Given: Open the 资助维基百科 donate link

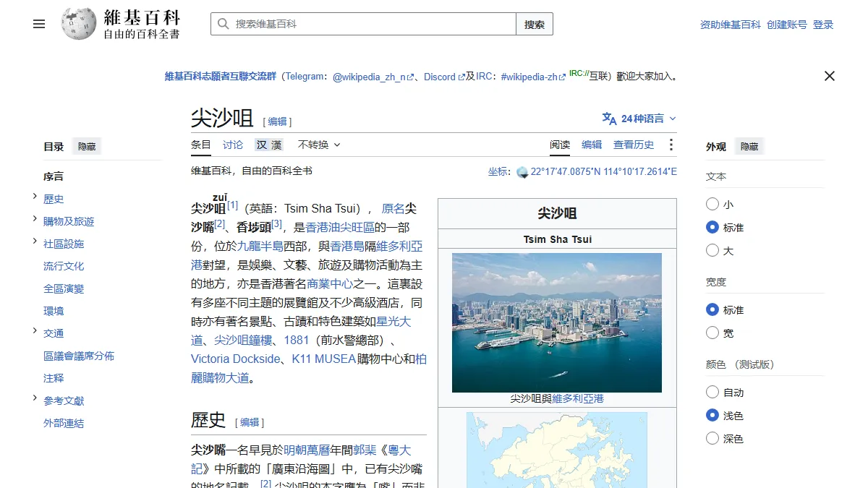Looking at the screenshot, I should pyautogui.click(x=731, y=25).
